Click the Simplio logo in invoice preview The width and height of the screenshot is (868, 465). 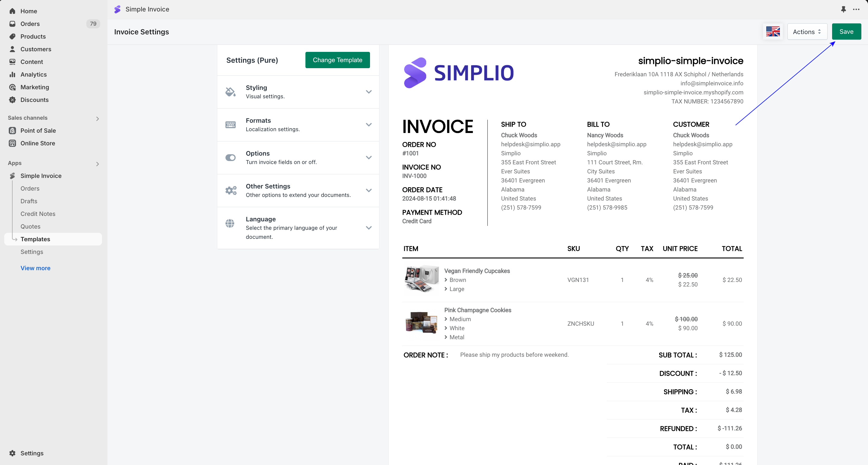point(458,73)
